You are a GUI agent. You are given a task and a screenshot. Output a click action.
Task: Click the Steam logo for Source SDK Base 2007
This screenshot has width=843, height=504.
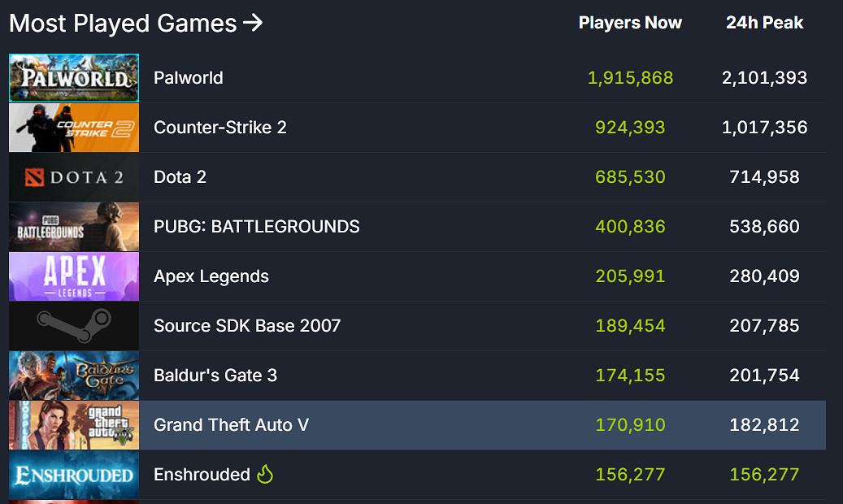point(73,326)
